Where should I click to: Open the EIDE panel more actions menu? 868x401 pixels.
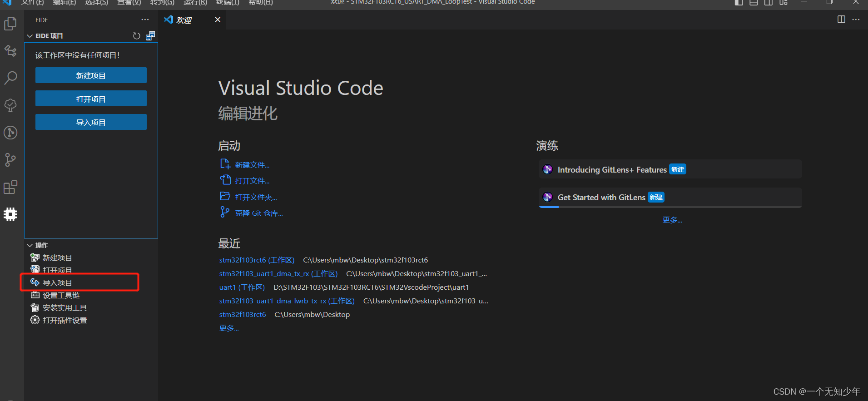[x=145, y=20]
